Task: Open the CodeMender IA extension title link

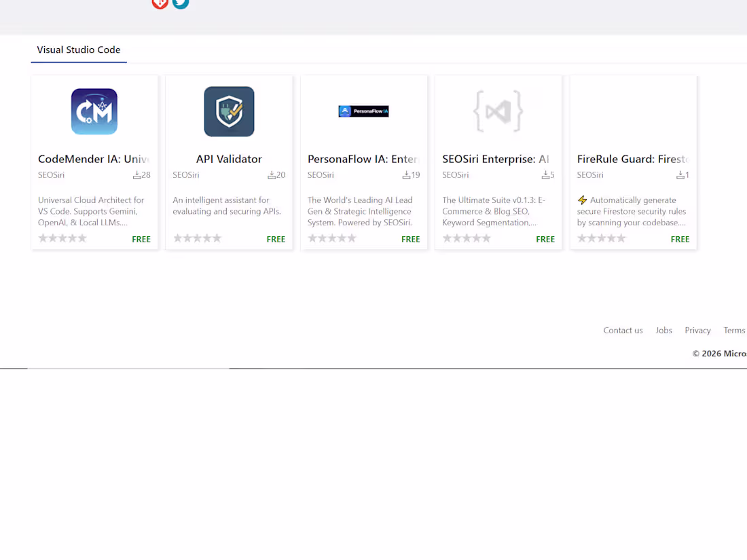Action: point(94,159)
